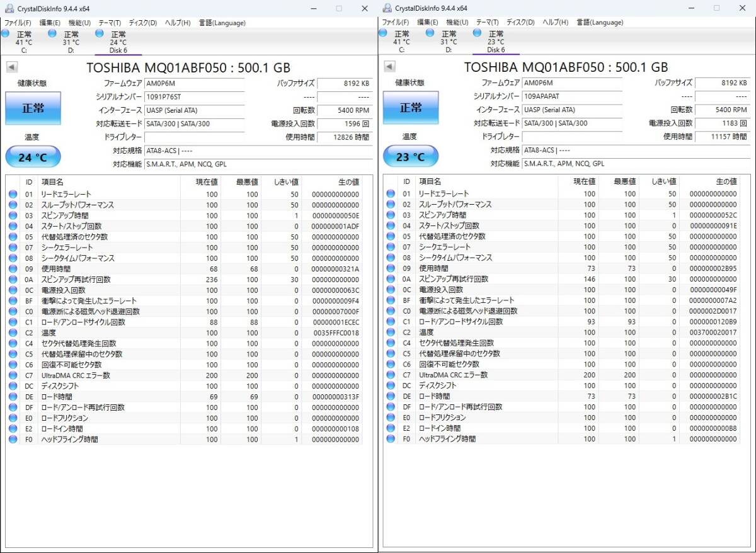Open ヘルプ(H) menu in left window
756x553 pixels.
[x=178, y=23]
